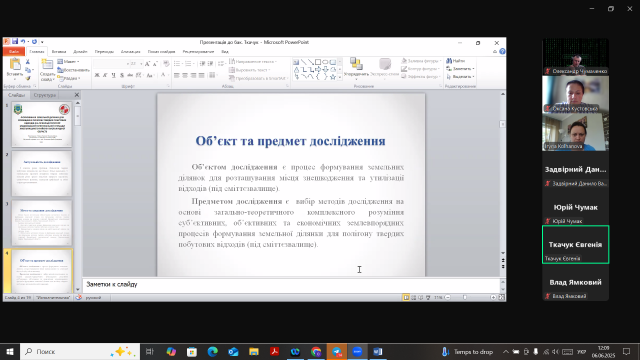Select slide 2 thumbnail
Viewport: 640px width, 360px height.
(x=42, y=173)
